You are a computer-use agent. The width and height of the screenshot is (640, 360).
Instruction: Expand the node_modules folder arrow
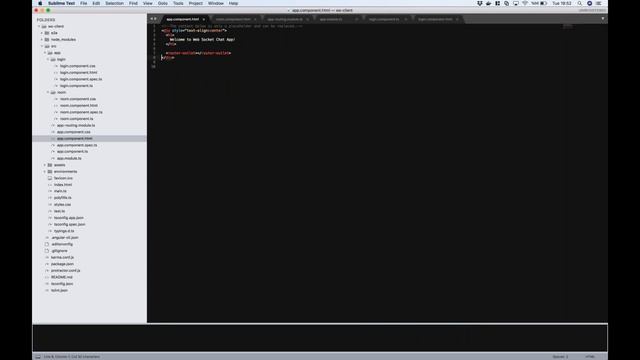(42, 40)
